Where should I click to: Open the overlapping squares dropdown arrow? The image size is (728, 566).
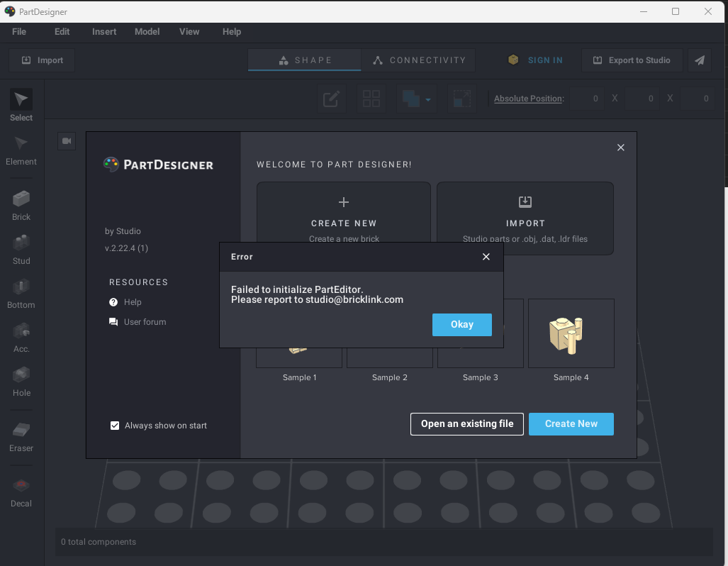click(428, 99)
